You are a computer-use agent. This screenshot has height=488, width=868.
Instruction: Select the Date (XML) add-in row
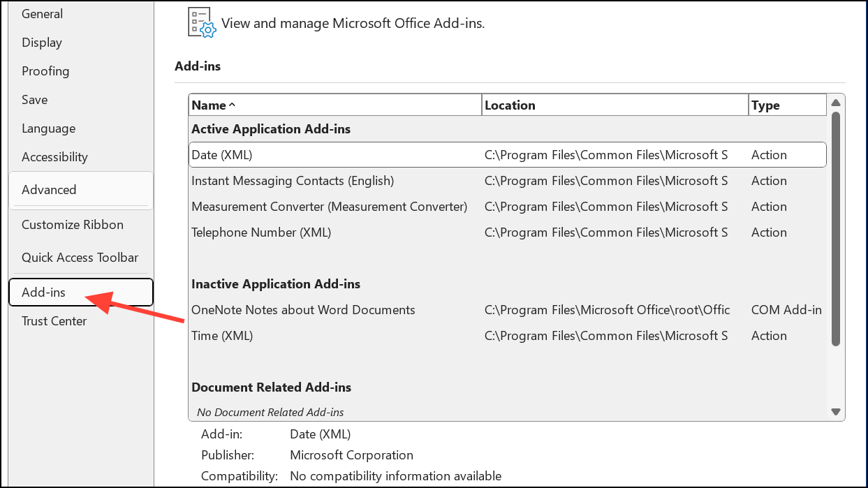pyautogui.click(x=508, y=155)
